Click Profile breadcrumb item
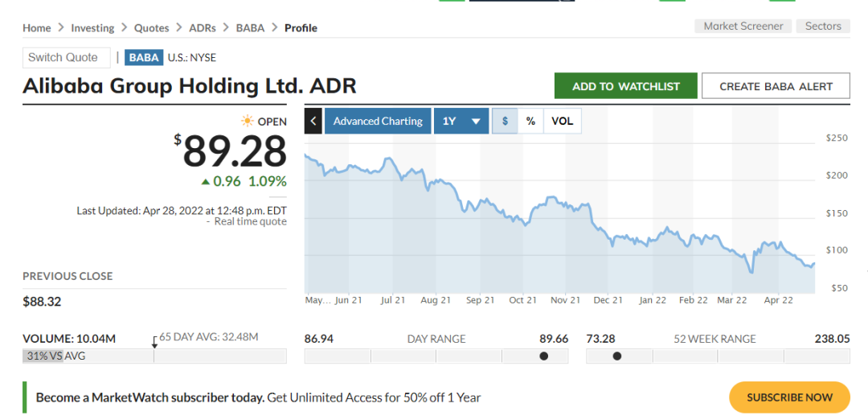Screen dimensions: 868x416 tap(301, 27)
